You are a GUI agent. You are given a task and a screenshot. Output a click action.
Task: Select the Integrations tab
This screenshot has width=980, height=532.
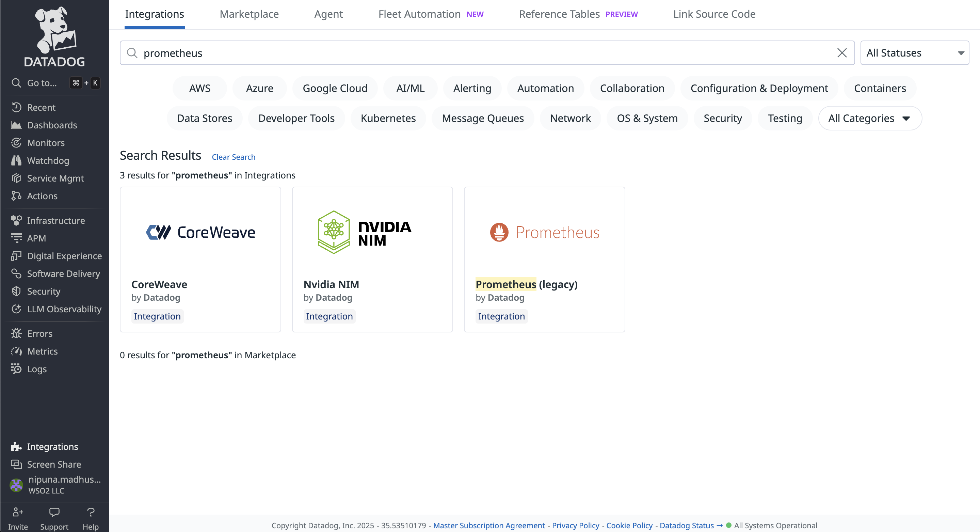point(155,14)
